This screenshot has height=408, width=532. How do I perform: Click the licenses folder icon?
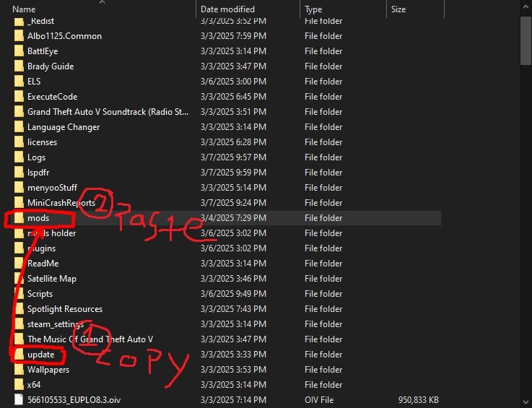19,142
